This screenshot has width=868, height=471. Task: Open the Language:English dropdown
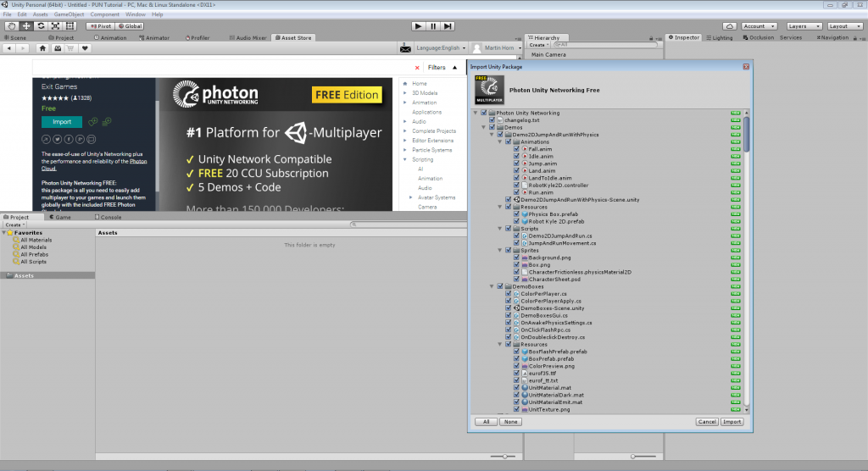click(x=441, y=48)
